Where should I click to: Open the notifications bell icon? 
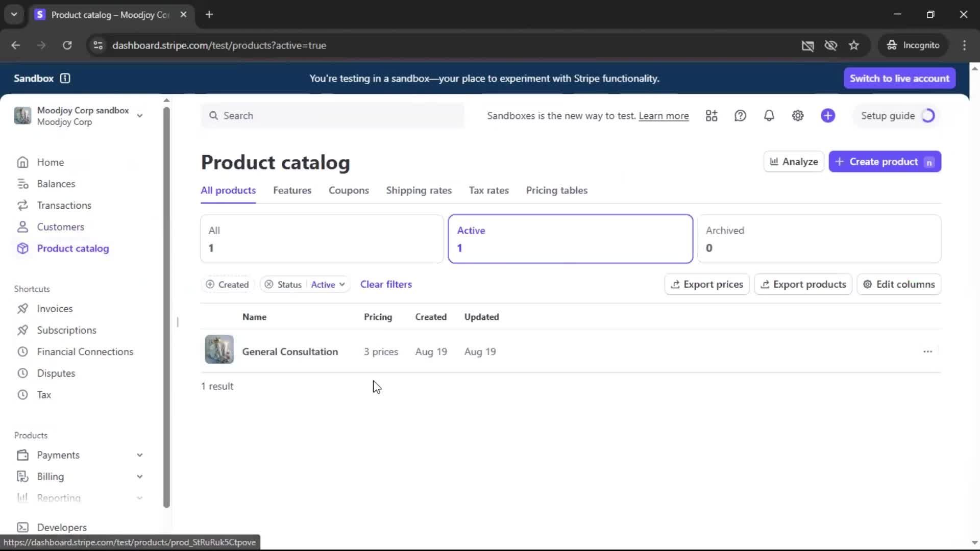[x=769, y=116]
